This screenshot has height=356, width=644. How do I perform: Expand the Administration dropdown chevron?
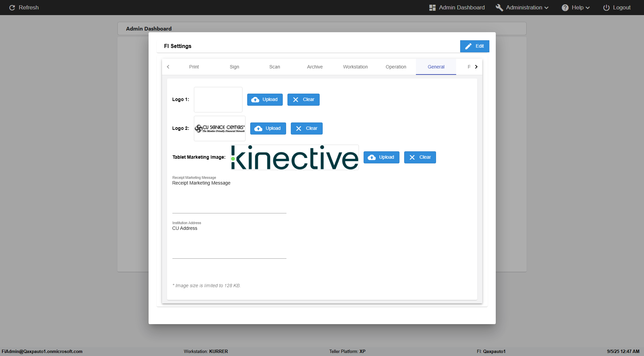coord(547,8)
